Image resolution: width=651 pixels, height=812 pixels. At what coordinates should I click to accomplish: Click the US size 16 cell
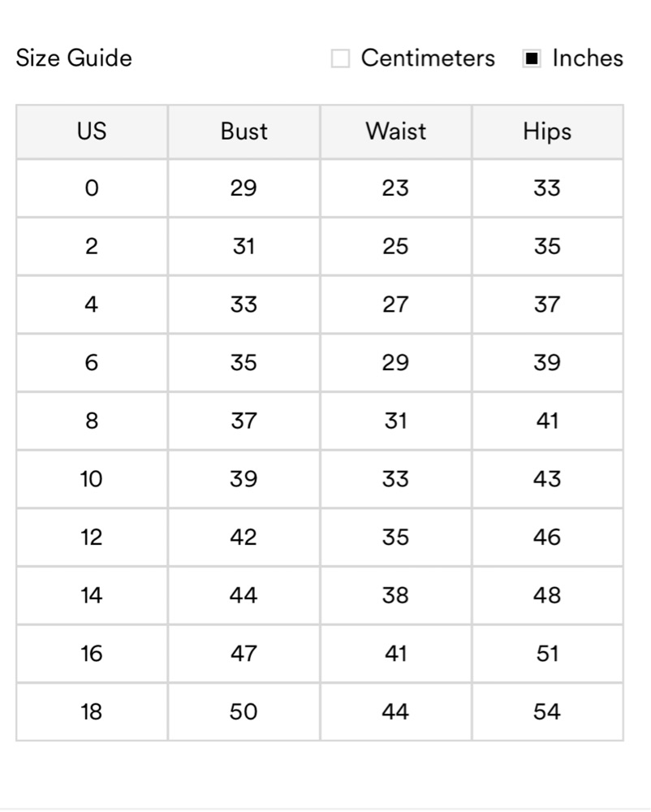pos(92,654)
